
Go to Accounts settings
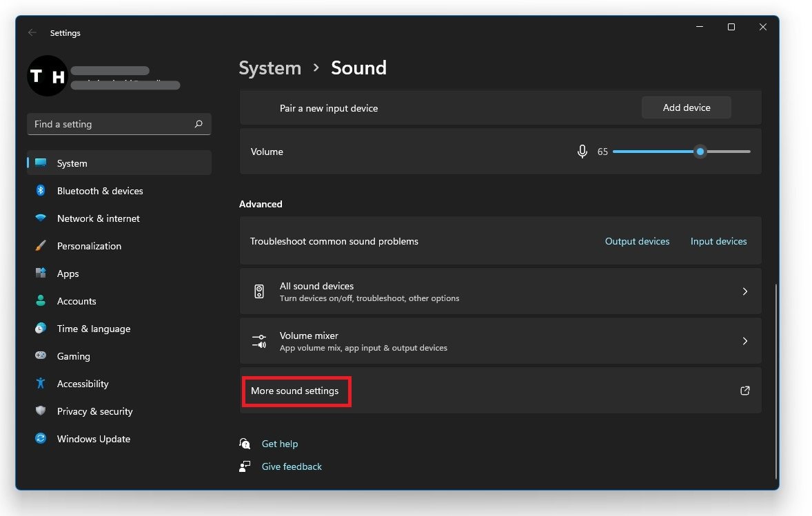coord(76,301)
